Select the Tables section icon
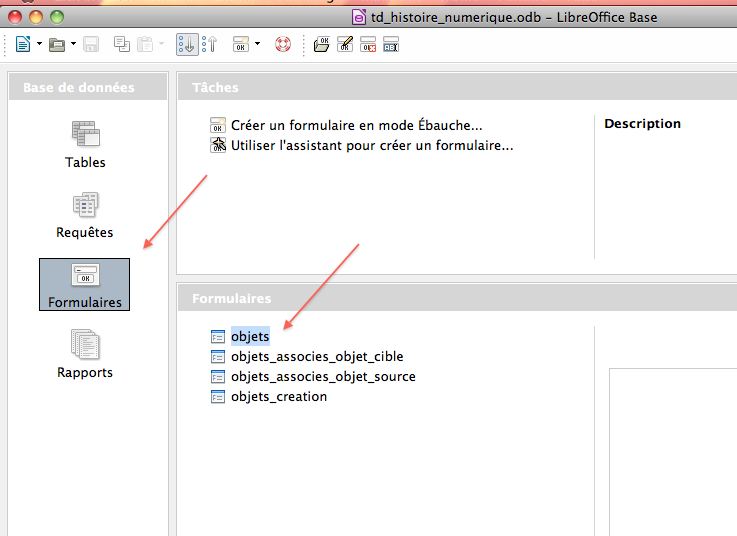The width and height of the screenshot is (737, 536). tap(85, 134)
